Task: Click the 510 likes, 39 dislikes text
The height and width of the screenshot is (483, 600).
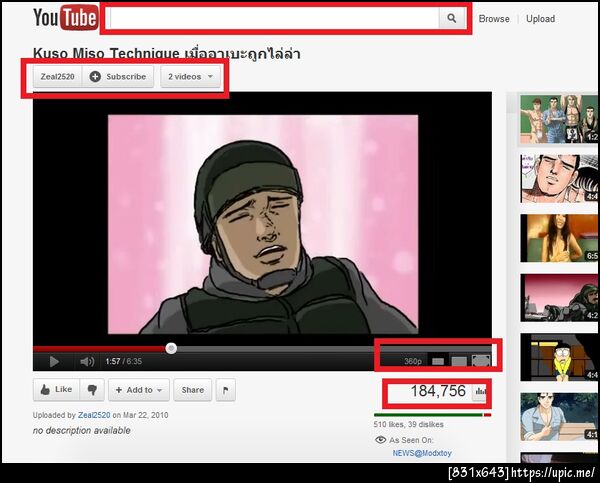Action: pyautogui.click(x=408, y=424)
